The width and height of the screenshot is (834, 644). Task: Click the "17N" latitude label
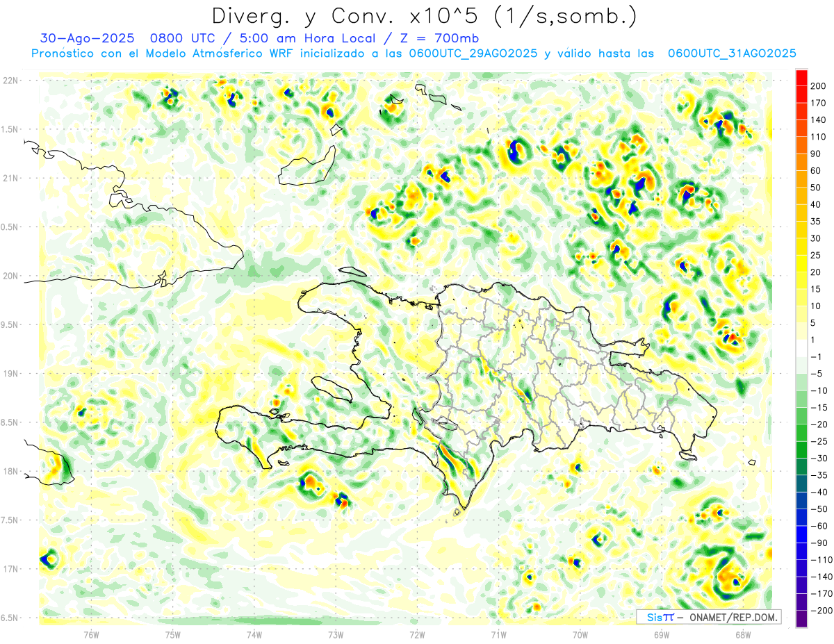pyautogui.click(x=10, y=569)
